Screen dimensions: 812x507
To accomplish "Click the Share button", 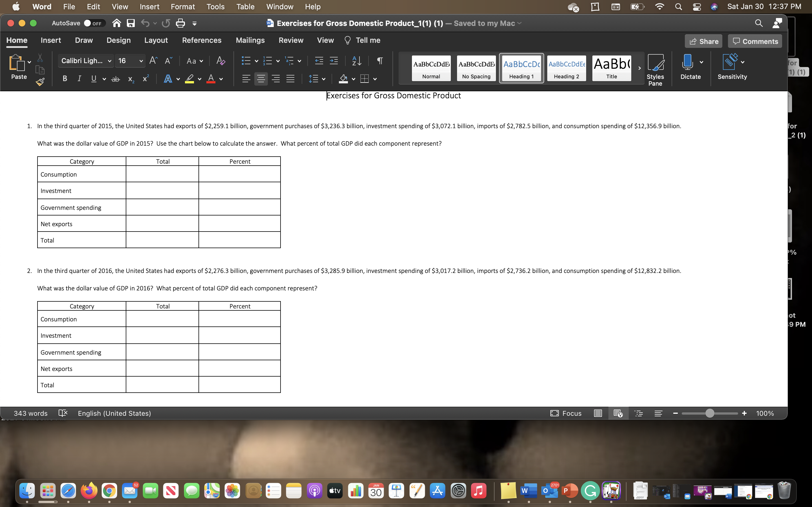I will click(704, 41).
